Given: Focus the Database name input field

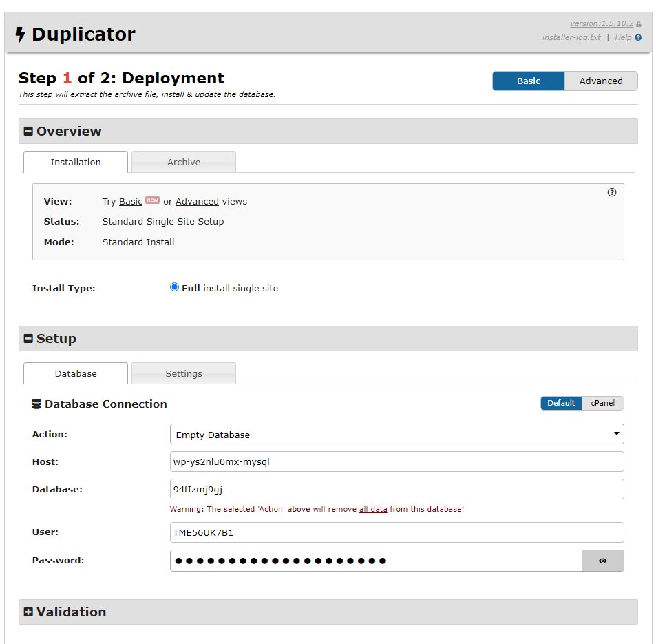Looking at the screenshot, I should pyautogui.click(x=396, y=489).
